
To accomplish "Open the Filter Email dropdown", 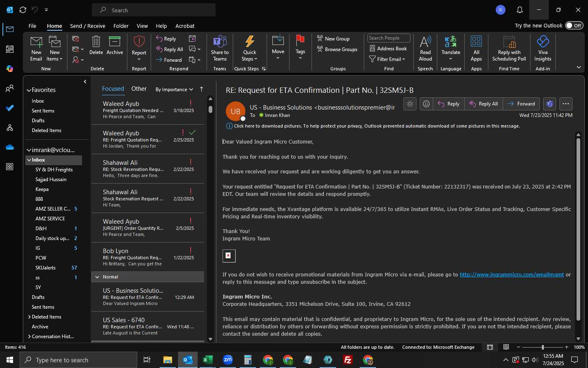I will [x=387, y=59].
